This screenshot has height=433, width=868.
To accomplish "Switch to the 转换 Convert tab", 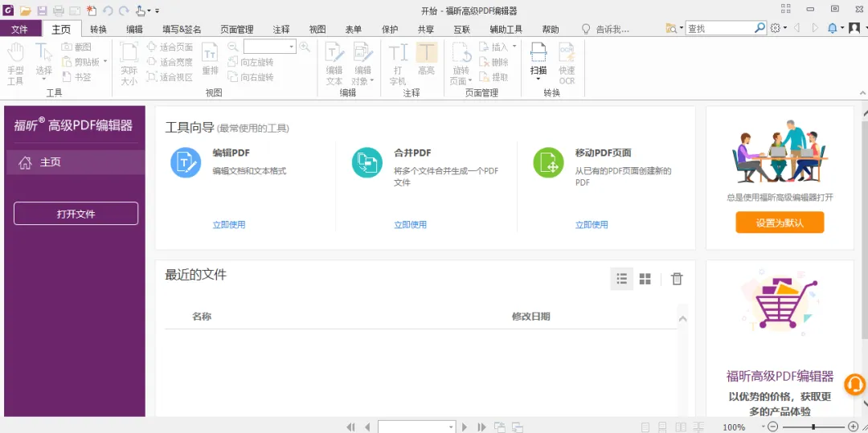I will pos(99,29).
